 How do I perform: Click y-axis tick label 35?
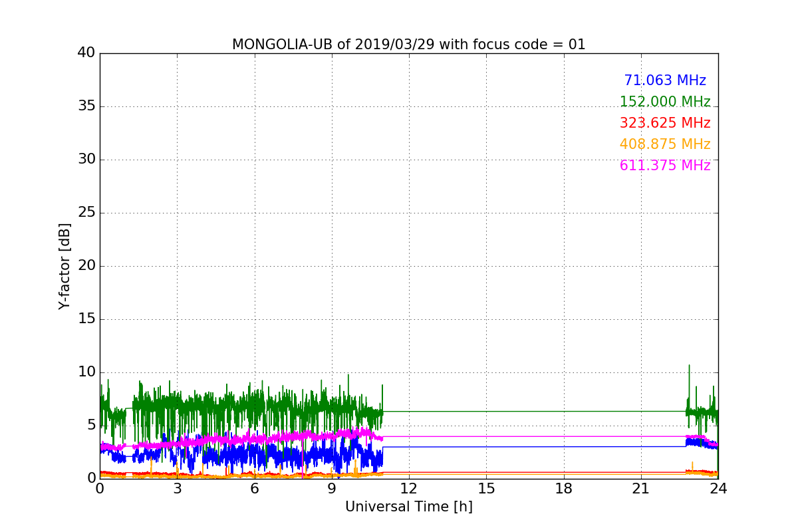pos(86,106)
